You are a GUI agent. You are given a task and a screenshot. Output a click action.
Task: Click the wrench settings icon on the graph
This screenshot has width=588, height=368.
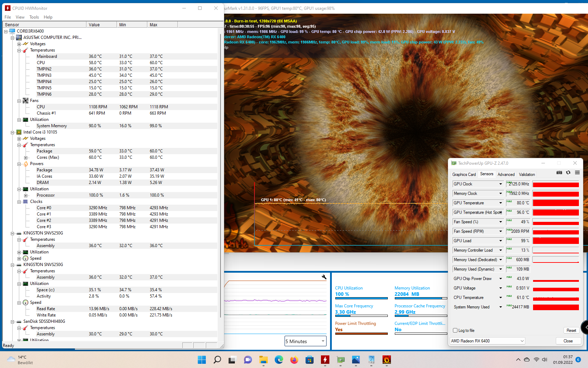click(x=324, y=277)
